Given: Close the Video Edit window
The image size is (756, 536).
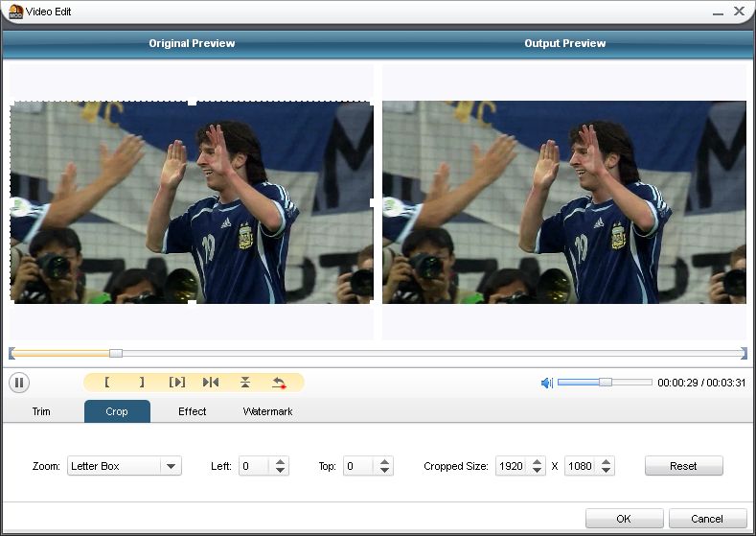Looking at the screenshot, I should [739, 12].
